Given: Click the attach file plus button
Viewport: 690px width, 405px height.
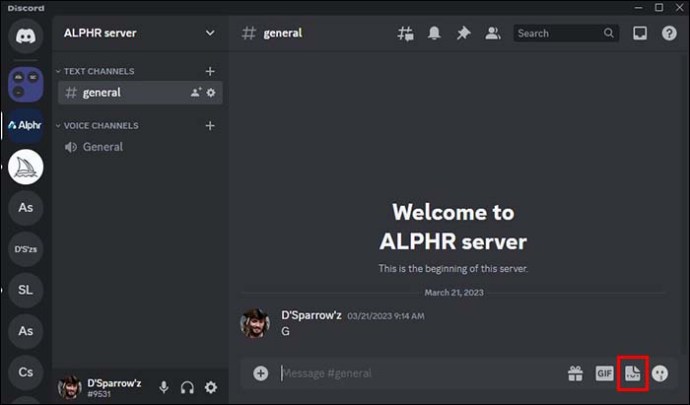Looking at the screenshot, I should (x=260, y=373).
